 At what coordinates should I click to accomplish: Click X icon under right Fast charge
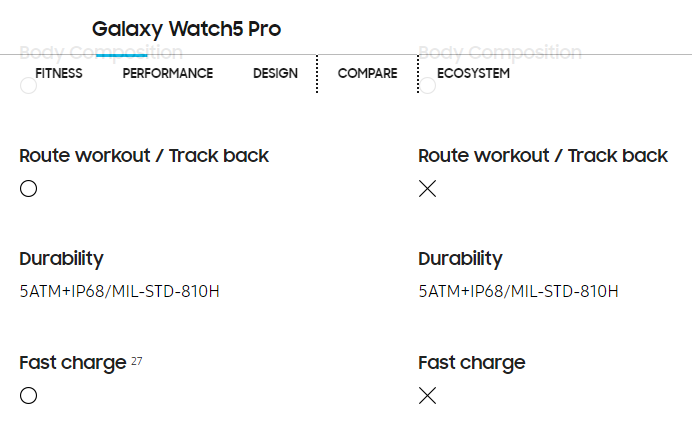(428, 395)
